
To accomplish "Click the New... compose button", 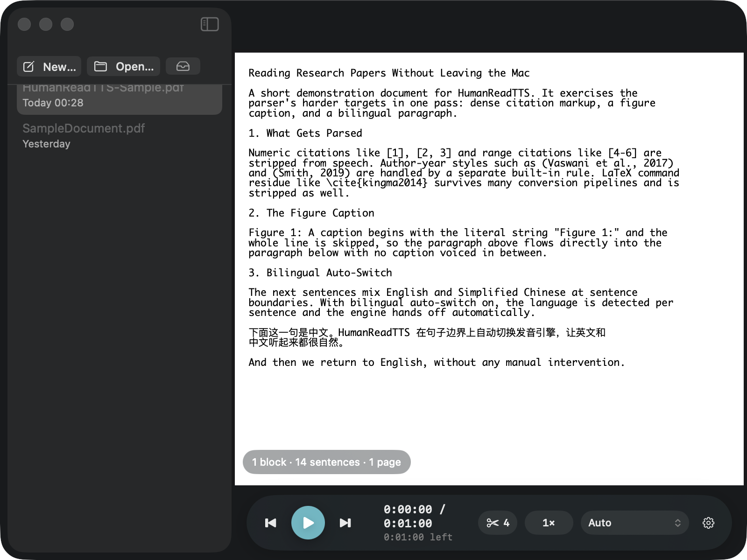I will 49,67.
